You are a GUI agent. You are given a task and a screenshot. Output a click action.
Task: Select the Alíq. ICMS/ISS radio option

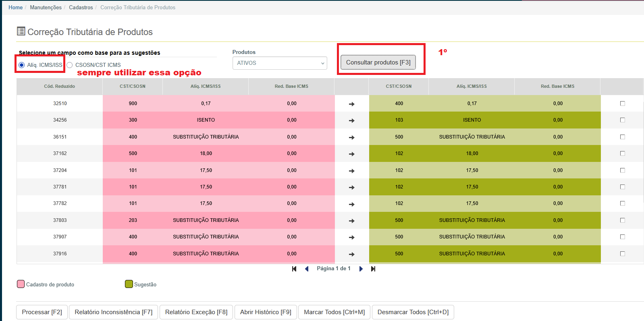pyautogui.click(x=22, y=65)
